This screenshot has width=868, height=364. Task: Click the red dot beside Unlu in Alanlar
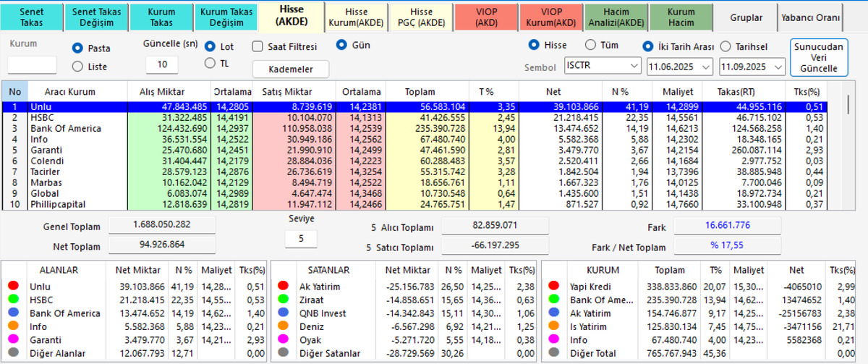(12, 287)
